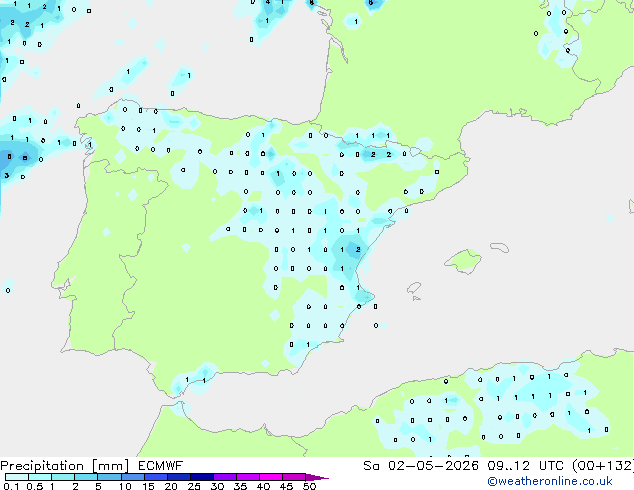Click the 45–50 mm legend swatch

pyautogui.click(x=294, y=477)
